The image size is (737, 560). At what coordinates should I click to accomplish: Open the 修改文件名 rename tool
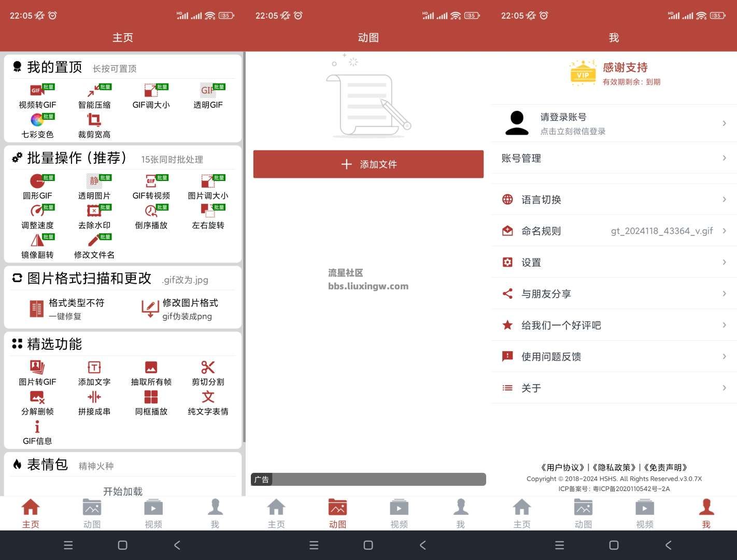(94, 246)
